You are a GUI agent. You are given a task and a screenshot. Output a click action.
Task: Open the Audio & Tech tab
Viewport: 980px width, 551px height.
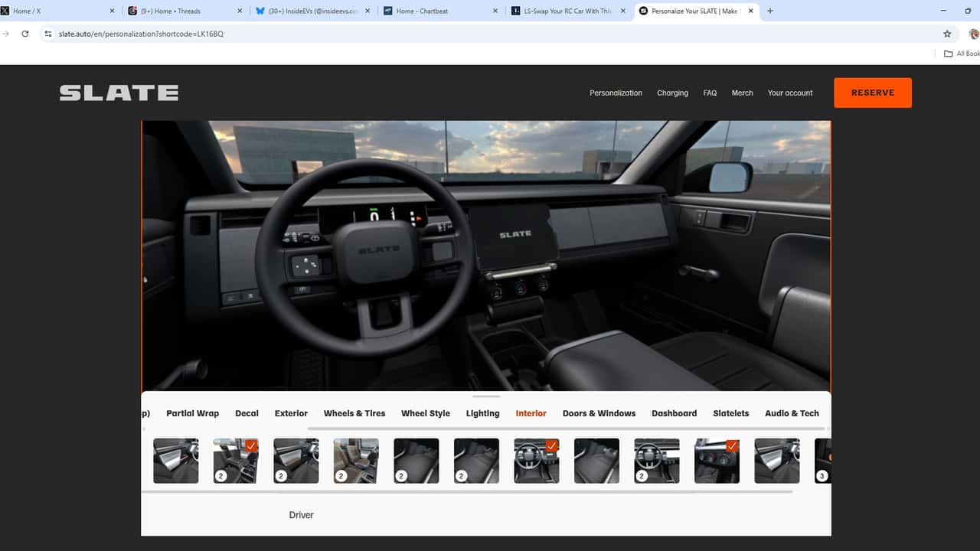pos(792,413)
